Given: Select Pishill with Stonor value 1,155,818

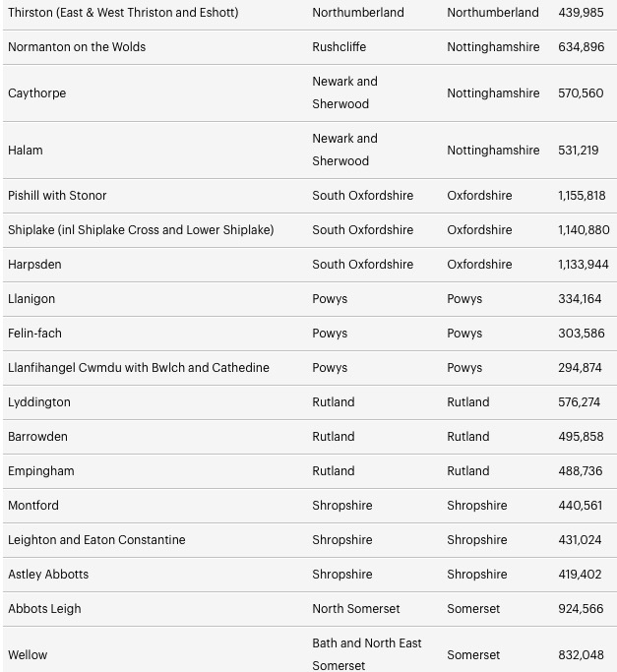Looking at the screenshot, I should (x=582, y=196).
